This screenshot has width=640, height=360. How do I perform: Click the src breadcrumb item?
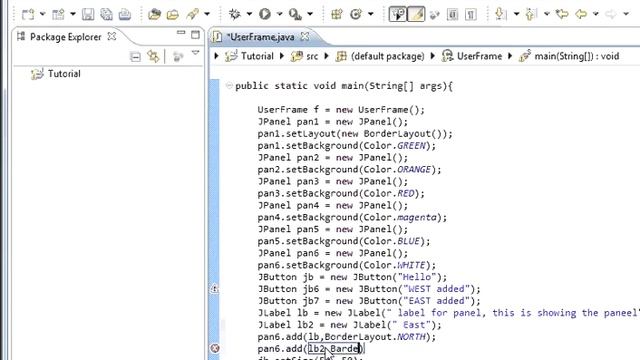tap(312, 56)
